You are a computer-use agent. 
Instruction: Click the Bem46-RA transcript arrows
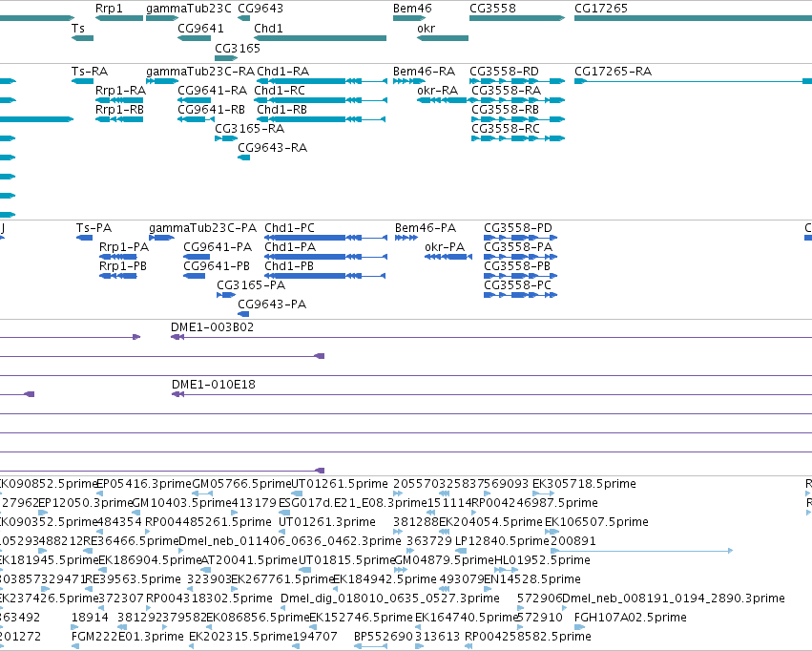click(409, 81)
